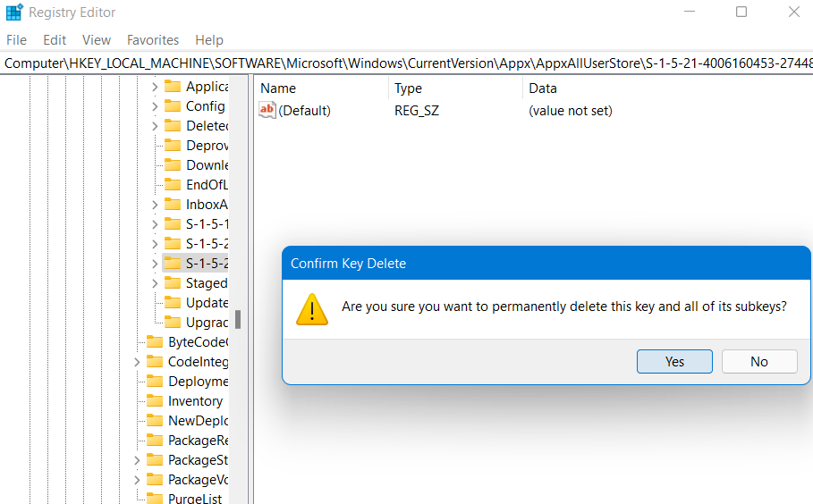Click the Upgrac key folder icon
Viewport: 813px width, 504px height.
click(173, 323)
